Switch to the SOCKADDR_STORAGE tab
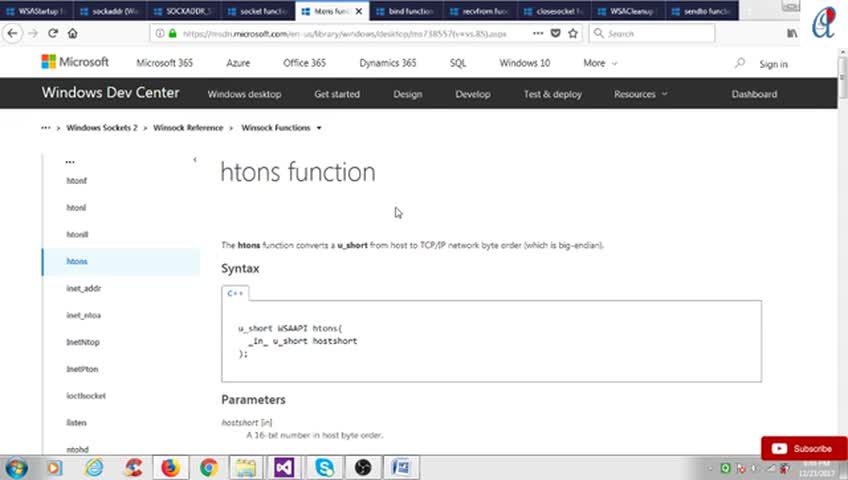Viewport: 848px width, 480px height. pos(184,11)
